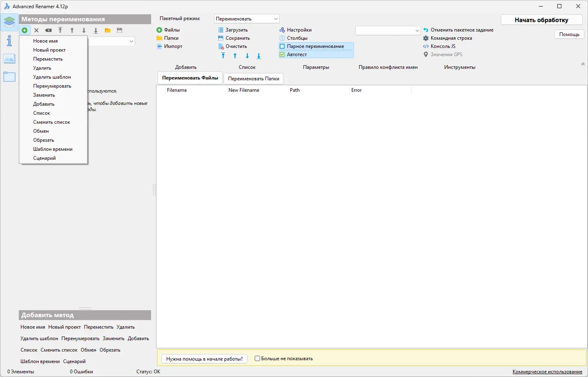Image resolution: width=588 pixels, height=377 pixels.
Task: Open the Коммерческое использование link
Action: (x=547, y=371)
